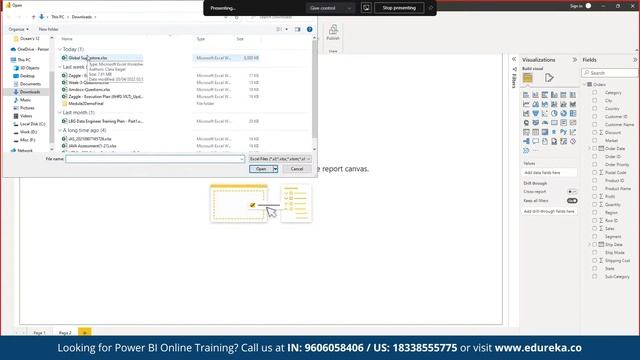Select the Q&A visual icon
The height and width of the screenshot is (360, 640).
coord(536,141)
